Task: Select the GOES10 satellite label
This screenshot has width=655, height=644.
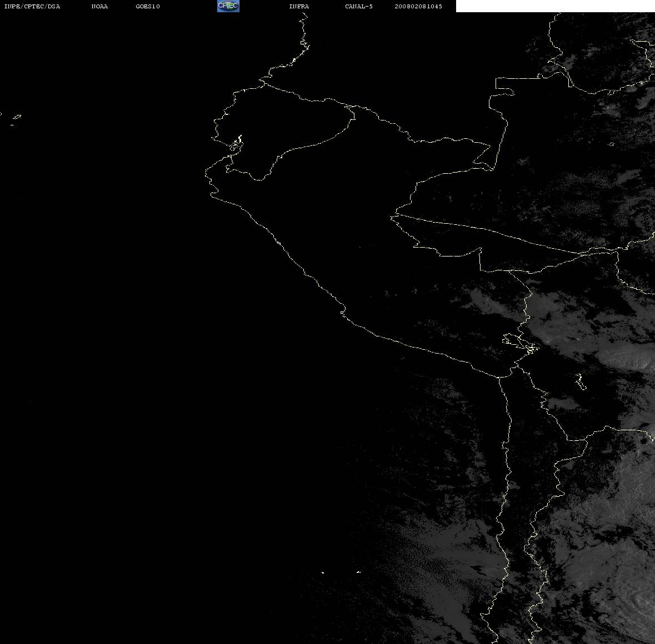Action: point(148,6)
